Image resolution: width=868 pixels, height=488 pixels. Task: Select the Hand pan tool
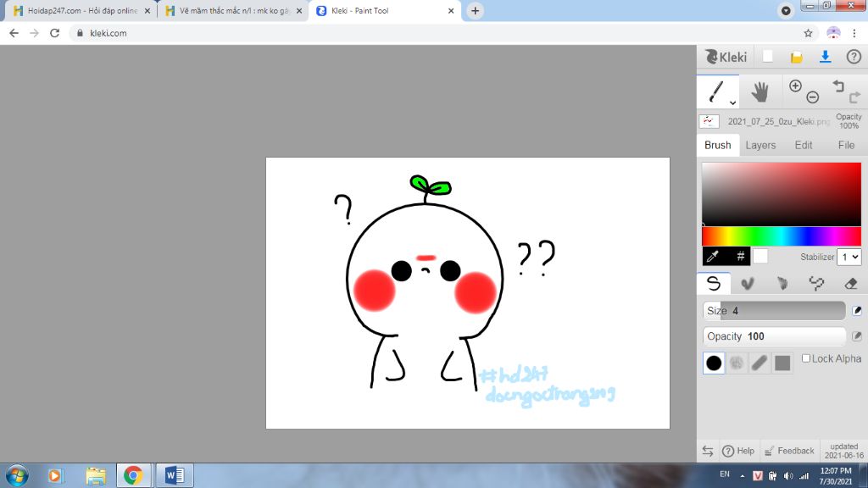coord(760,91)
